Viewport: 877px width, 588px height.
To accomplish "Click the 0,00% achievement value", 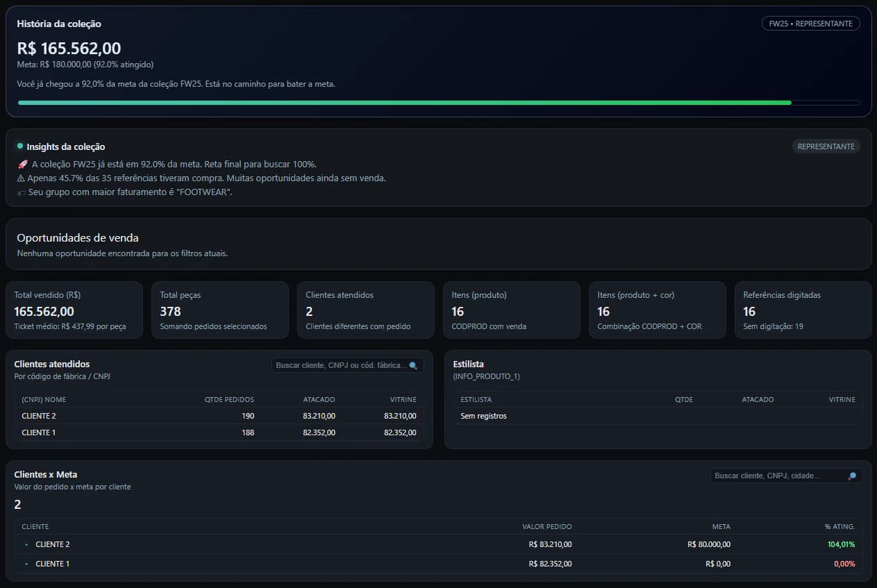I will pos(844,564).
